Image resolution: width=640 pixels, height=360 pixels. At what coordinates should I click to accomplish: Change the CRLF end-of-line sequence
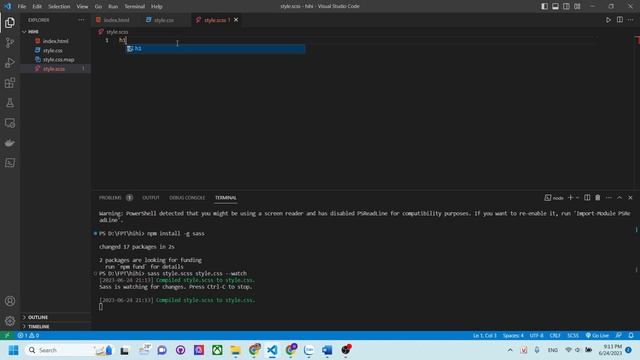pyautogui.click(x=555, y=336)
